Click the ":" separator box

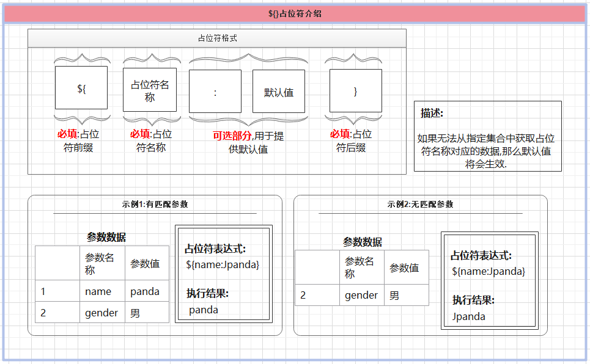point(215,90)
